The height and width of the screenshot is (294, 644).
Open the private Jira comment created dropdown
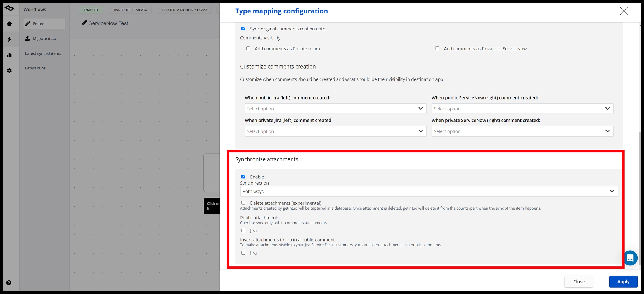[335, 131]
